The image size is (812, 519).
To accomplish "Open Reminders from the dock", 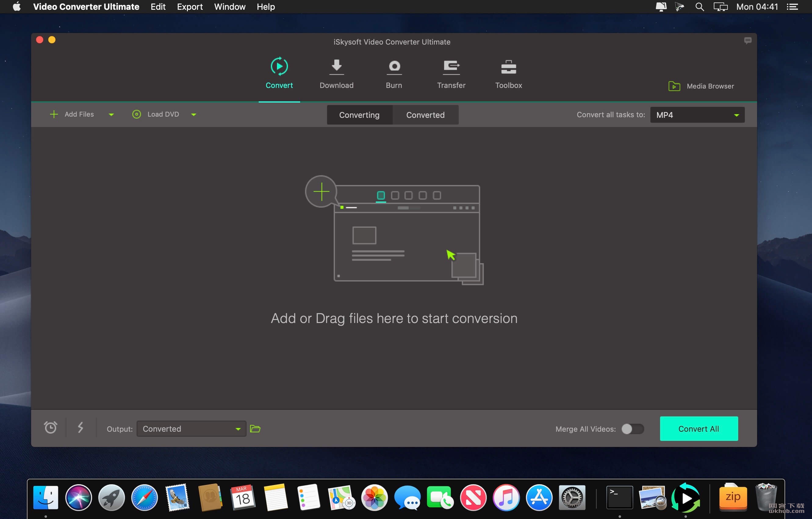I will [309, 497].
